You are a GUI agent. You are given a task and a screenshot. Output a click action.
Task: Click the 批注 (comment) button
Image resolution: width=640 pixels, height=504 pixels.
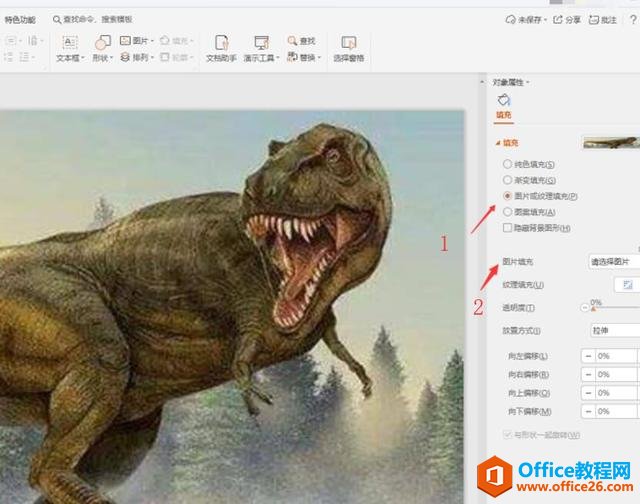(602, 20)
